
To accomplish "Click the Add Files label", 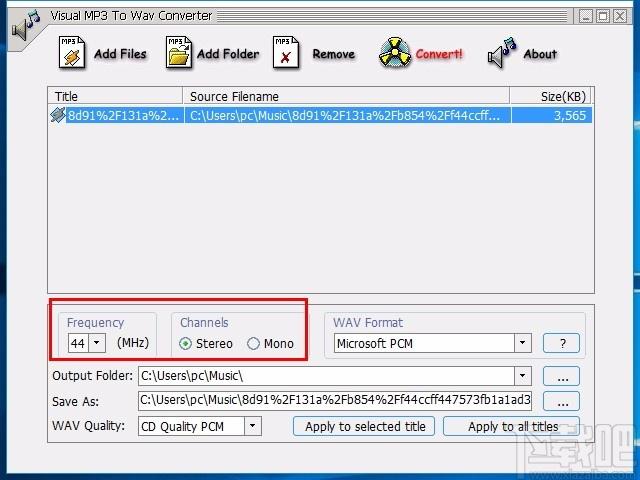I will click(x=120, y=54).
